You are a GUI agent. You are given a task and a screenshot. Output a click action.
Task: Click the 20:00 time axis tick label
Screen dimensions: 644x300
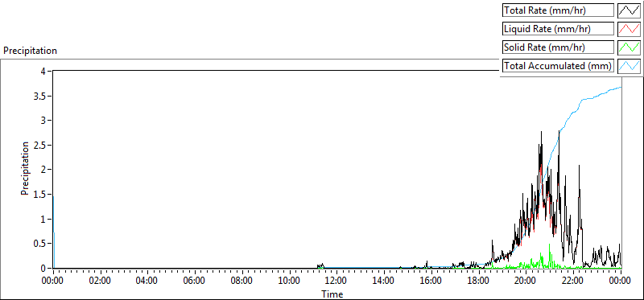(x=526, y=282)
